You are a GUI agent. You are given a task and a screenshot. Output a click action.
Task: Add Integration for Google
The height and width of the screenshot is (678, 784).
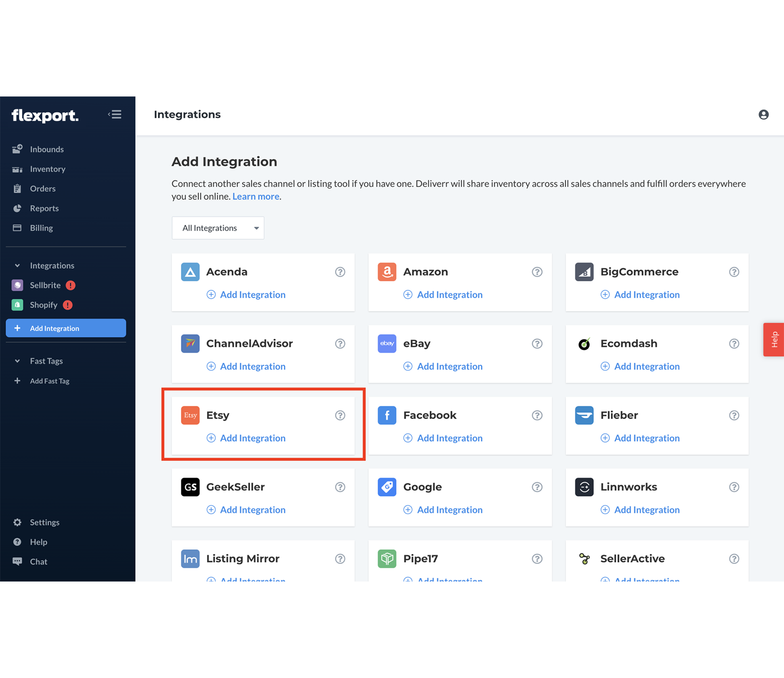pos(443,510)
